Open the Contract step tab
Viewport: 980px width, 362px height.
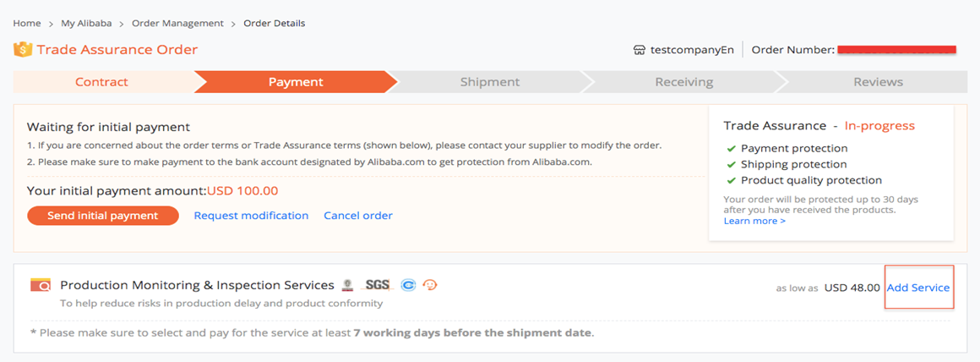103,82
